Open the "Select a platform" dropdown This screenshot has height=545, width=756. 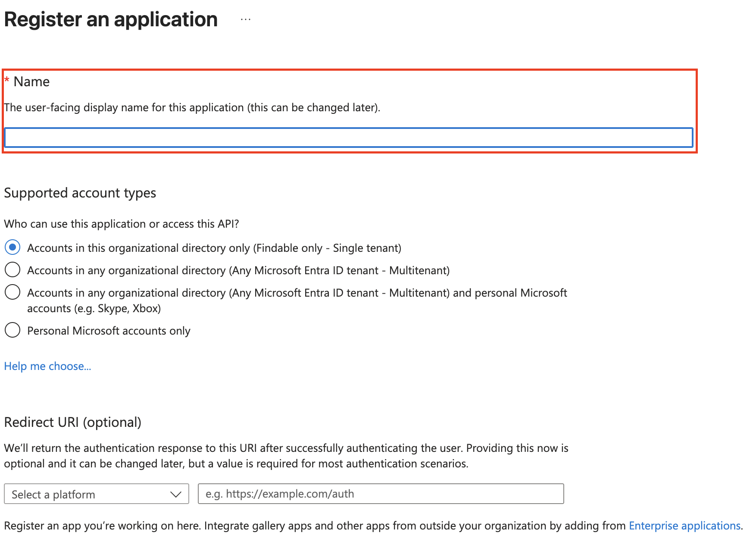pyautogui.click(x=96, y=494)
